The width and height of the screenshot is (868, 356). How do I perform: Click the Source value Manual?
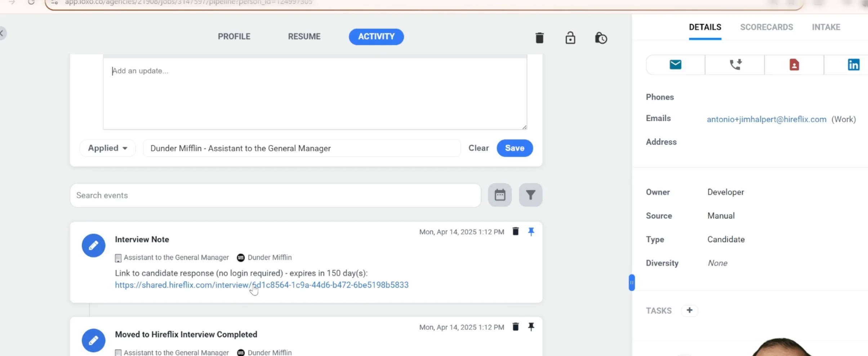721,216
